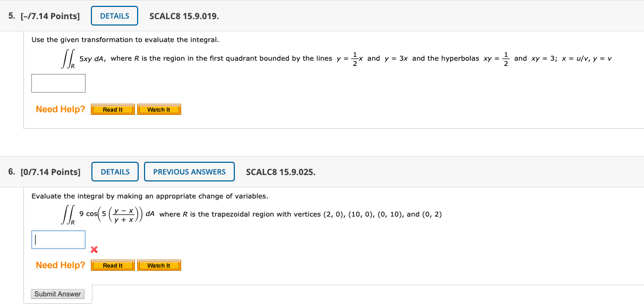Select the answer box for problem 6
The width and height of the screenshot is (644, 307).
[x=58, y=239]
